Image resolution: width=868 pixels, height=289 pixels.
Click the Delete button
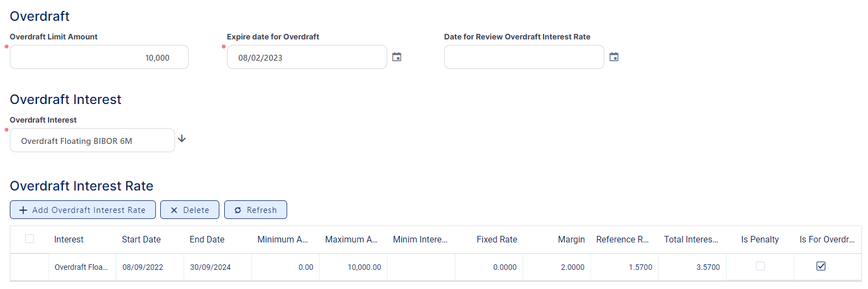click(x=190, y=210)
